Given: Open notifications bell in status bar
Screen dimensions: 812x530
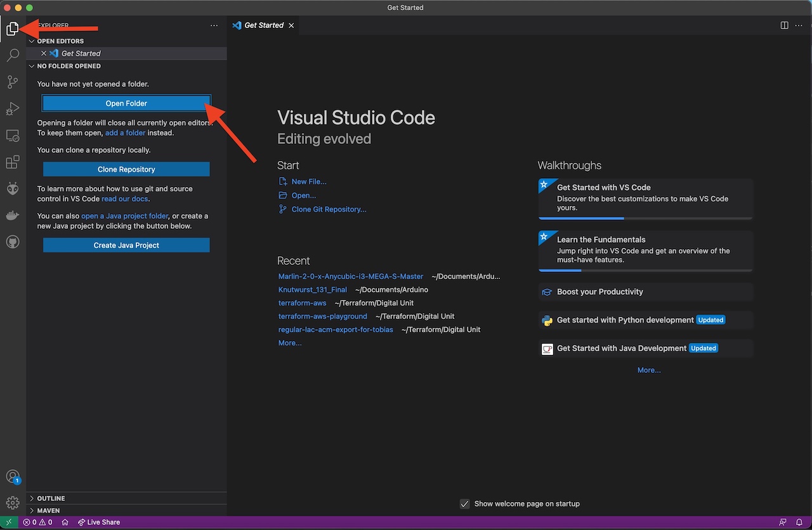Looking at the screenshot, I should [x=799, y=522].
